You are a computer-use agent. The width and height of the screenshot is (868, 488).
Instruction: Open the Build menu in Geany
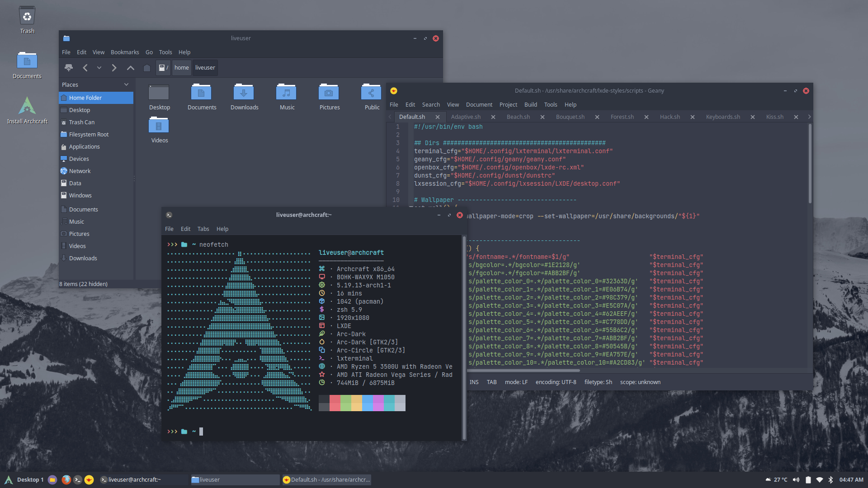point(530,105)
